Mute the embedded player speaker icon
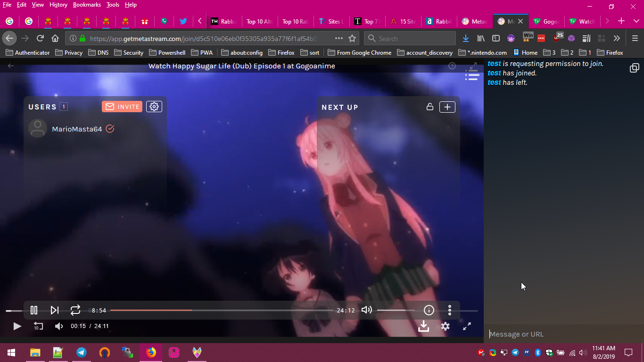Viewport: 644px width, 362px height. tap(59, 326)
